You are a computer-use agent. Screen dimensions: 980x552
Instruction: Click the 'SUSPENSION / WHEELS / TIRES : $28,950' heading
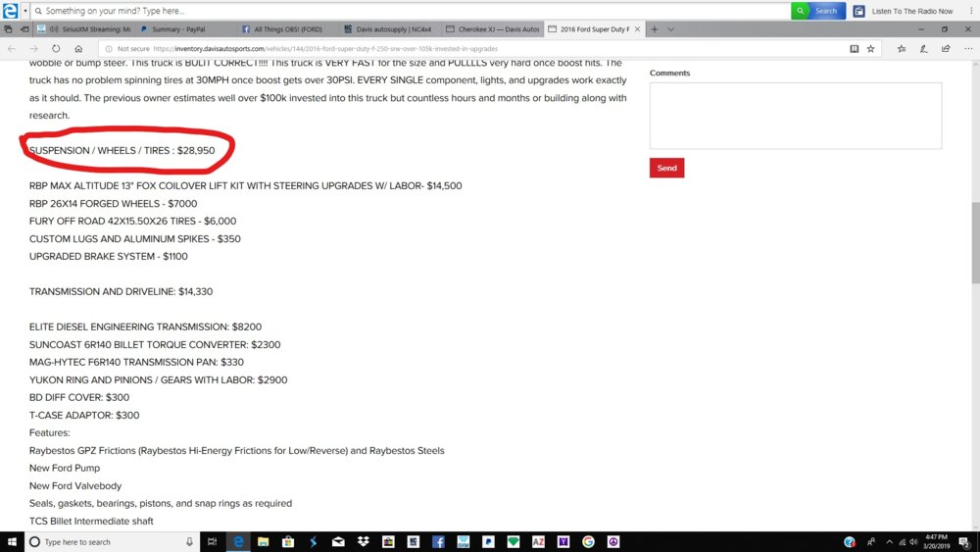click(122, 151)
